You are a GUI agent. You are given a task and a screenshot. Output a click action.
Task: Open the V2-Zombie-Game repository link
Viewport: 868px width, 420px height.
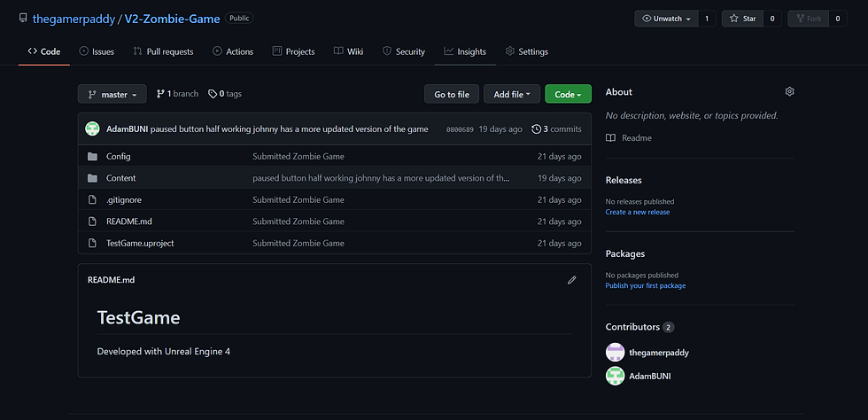(x=172, y=19)
